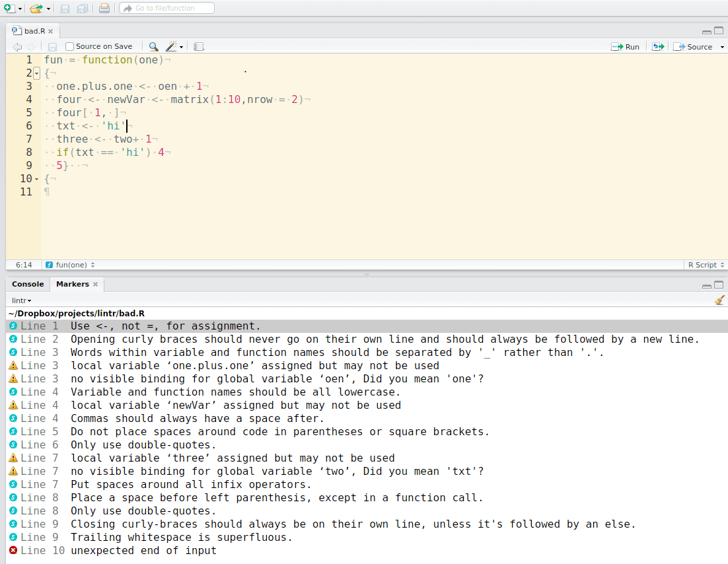Navigate back using the back arrow
This screenshot has height=564, width=728.
[17, 46]
